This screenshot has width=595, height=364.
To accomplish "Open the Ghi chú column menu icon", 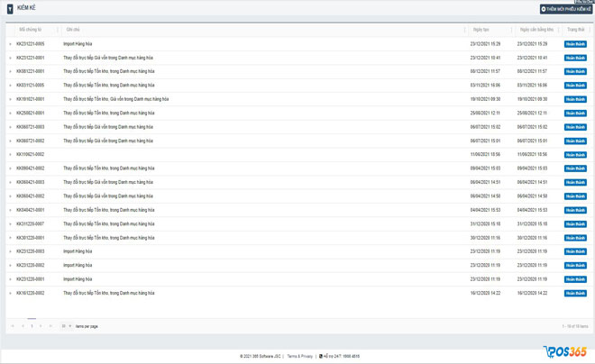I will (465, 30).
